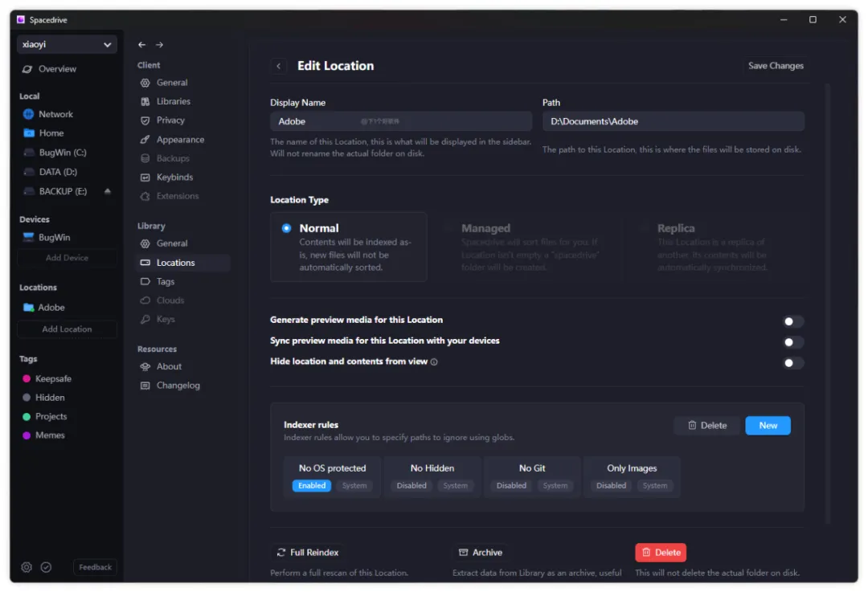Toggle the No OS protected rule
The image size is (868, 592).
312,485
